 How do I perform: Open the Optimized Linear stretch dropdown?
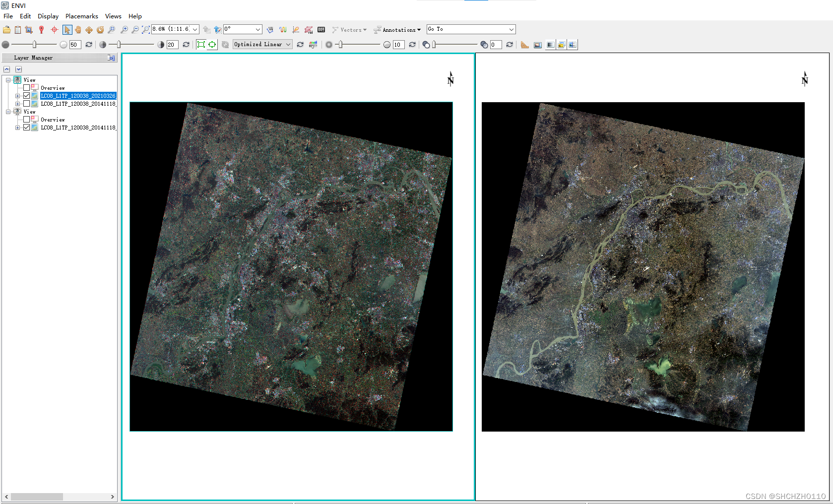[262, 44]
